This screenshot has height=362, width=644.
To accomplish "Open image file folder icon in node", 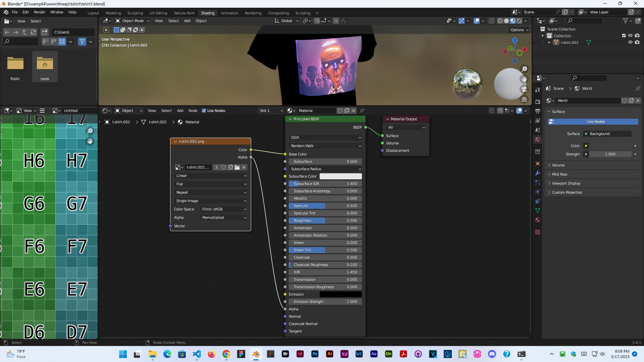I will point(237,167).
